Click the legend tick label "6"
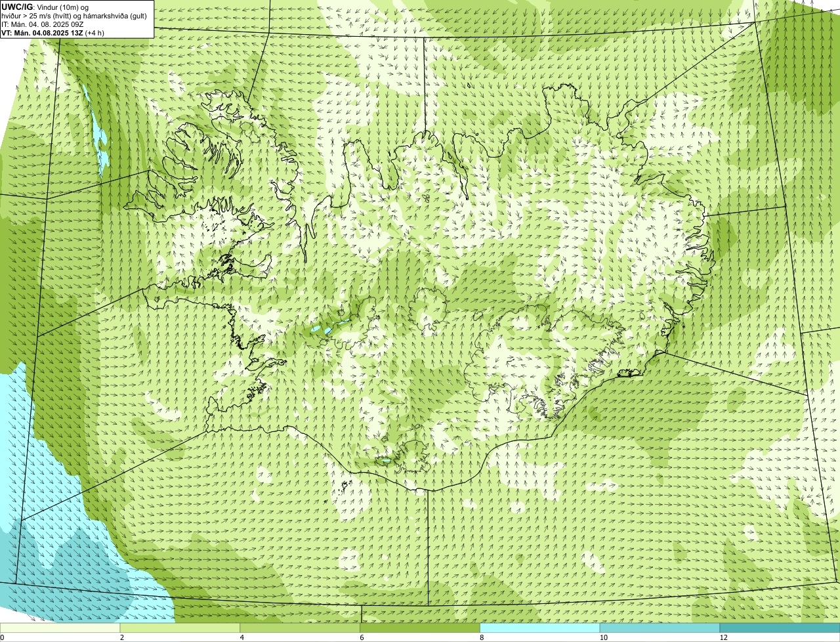Image resolution: width=840 pixels, height=642 pixels. pyautogui.click(x=362, y=637)
